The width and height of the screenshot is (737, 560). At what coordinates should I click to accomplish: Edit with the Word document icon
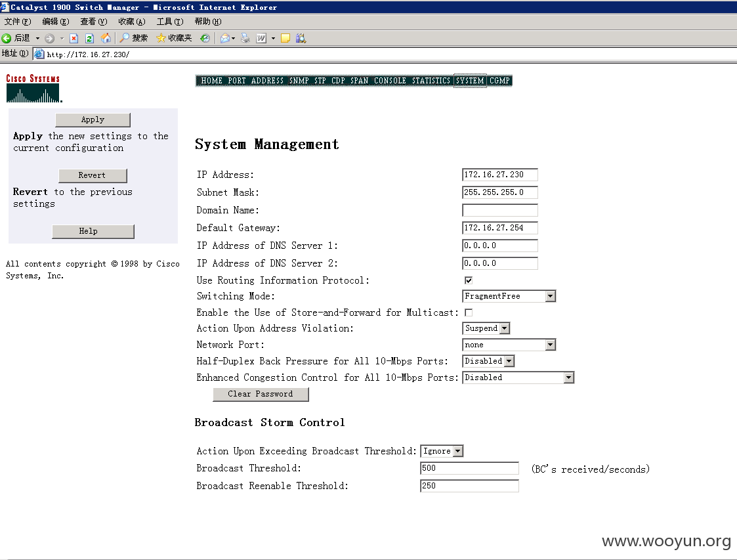click(x=261, y=38)
